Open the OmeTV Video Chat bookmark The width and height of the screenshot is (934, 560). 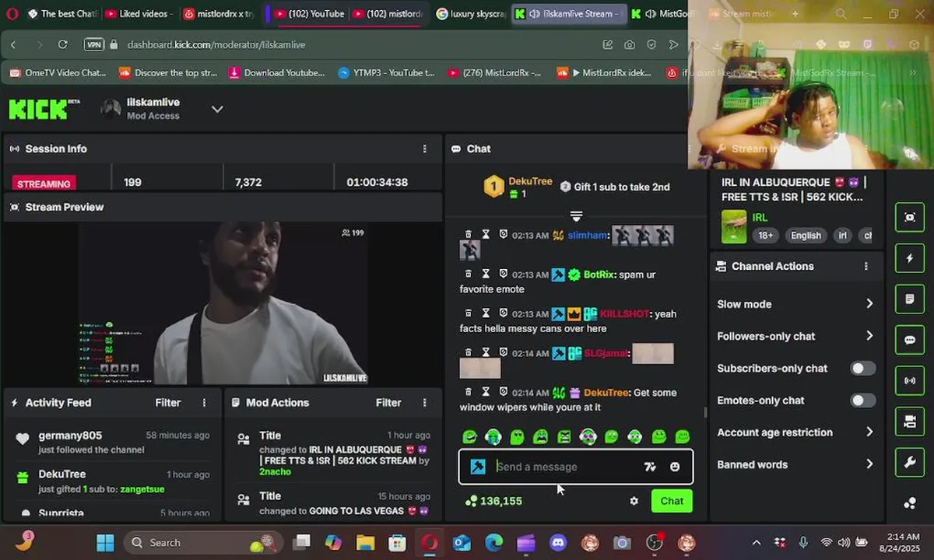click(x=58, y=73)
